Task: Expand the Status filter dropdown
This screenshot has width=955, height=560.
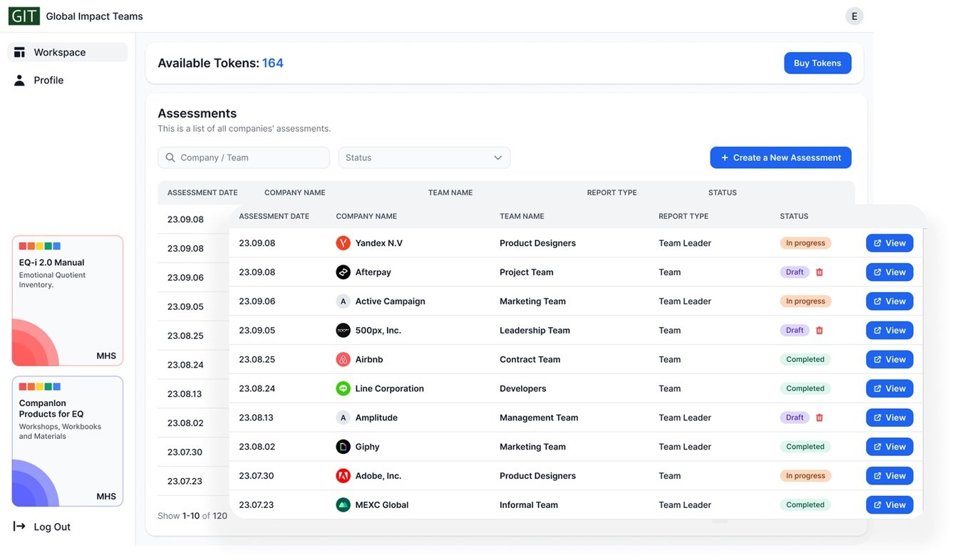Action: click(x=424, y=157)
